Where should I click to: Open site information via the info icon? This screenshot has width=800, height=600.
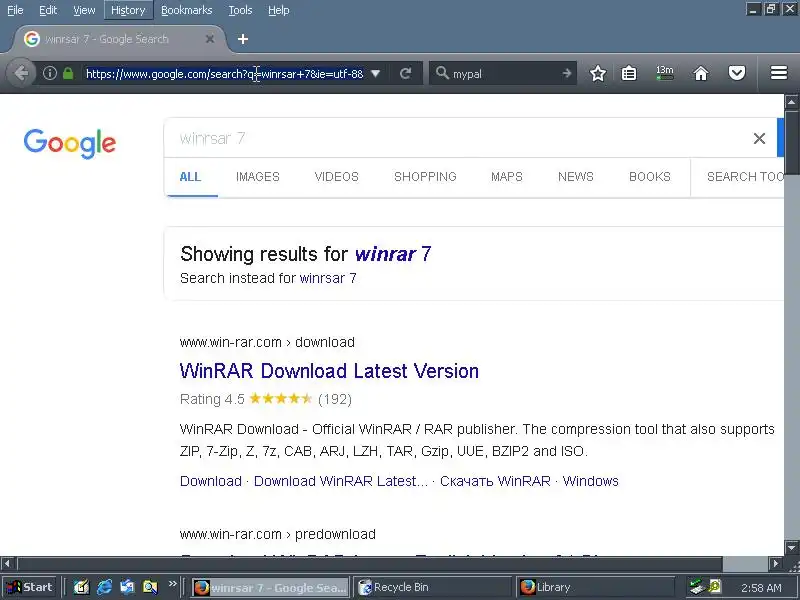49,73
